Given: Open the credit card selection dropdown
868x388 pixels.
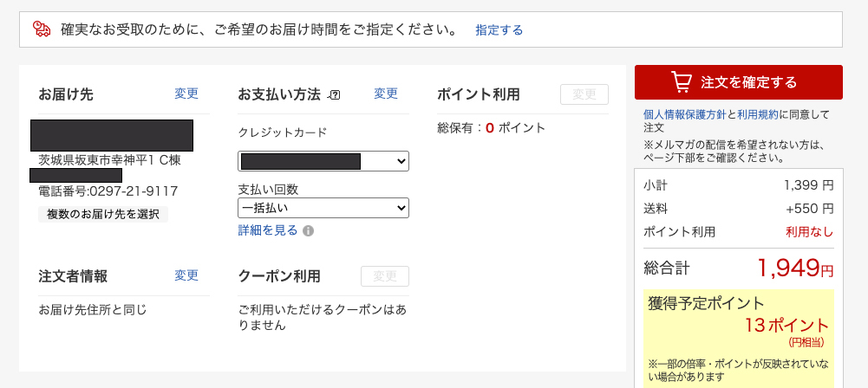Looking at the screenshot, I should click(x=323, y=161).
